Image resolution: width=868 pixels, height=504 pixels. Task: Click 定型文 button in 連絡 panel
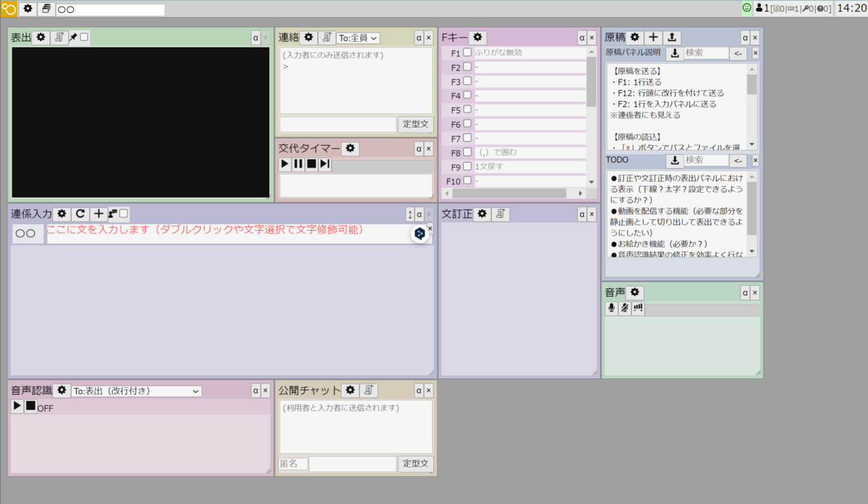(416, 124)
